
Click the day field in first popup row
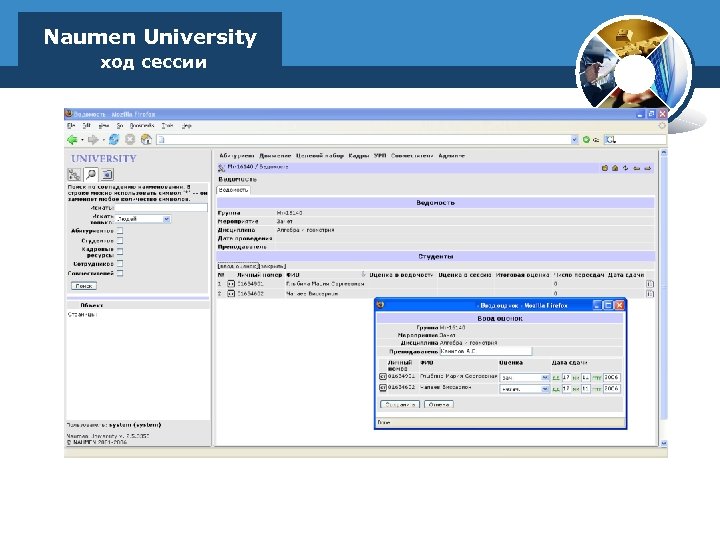click(x=567, y=377)
